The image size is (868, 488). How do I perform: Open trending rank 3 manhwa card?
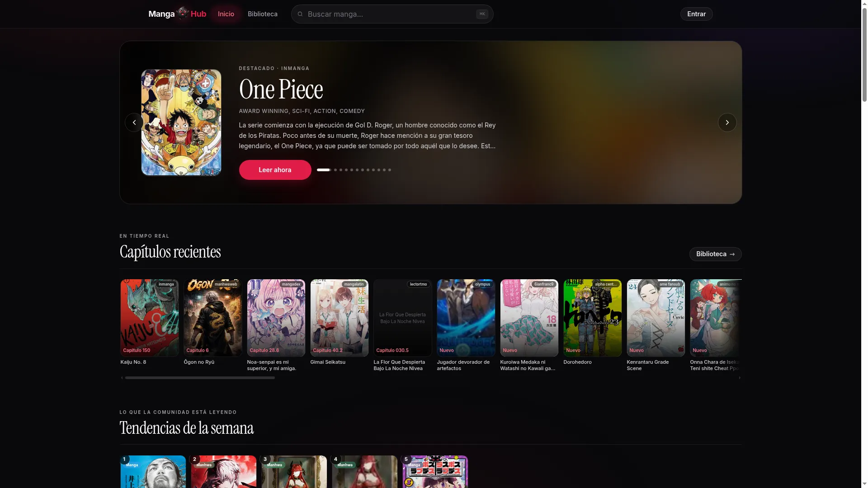point(294,472)
